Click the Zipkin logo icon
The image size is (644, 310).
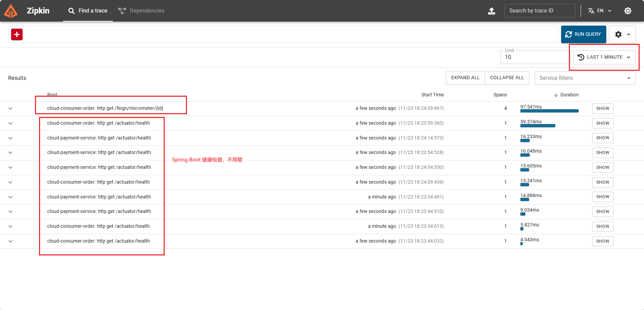[11, 11]
